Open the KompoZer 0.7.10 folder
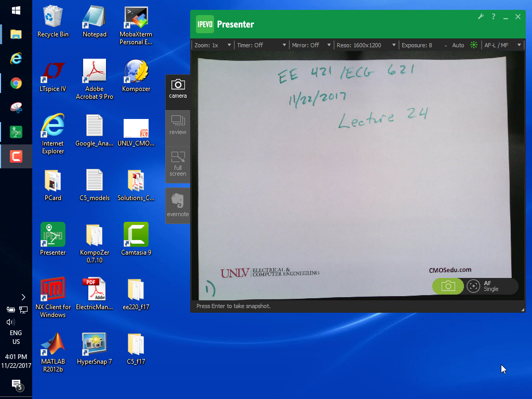The width and height of the screenshot is (532, 399). 95,243
